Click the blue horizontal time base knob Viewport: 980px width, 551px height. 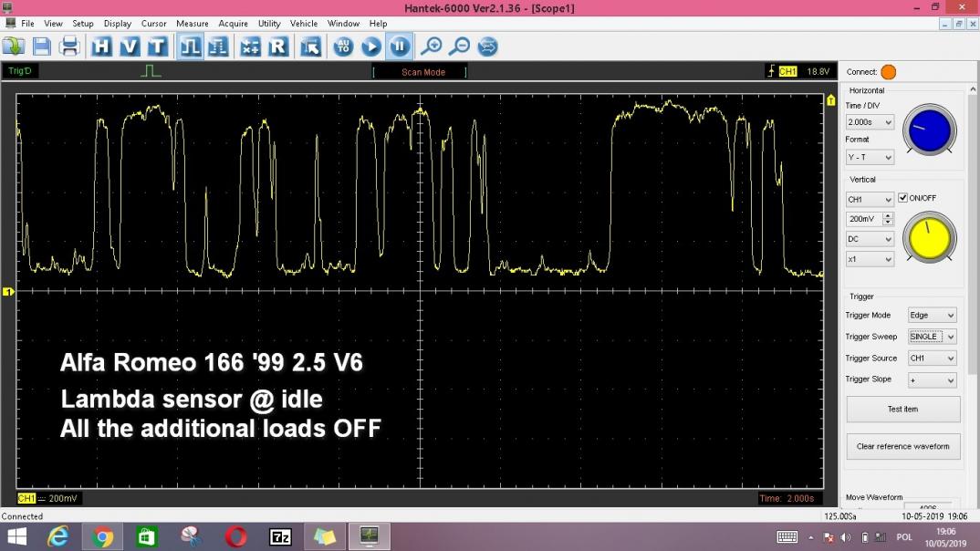point(930,130)
